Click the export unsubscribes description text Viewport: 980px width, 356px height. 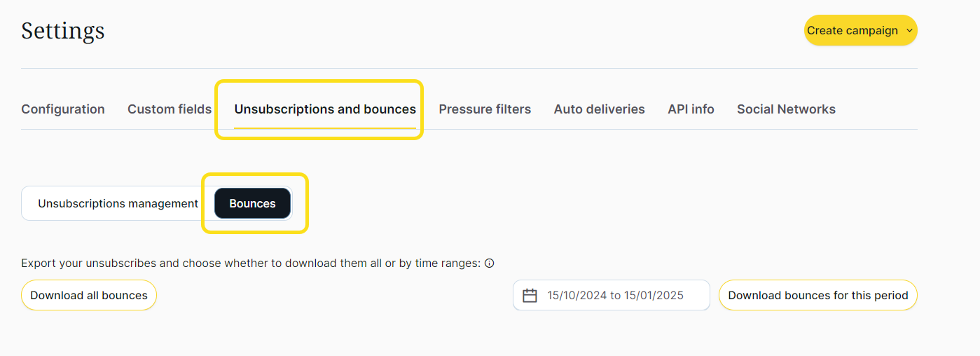[251, 263]
